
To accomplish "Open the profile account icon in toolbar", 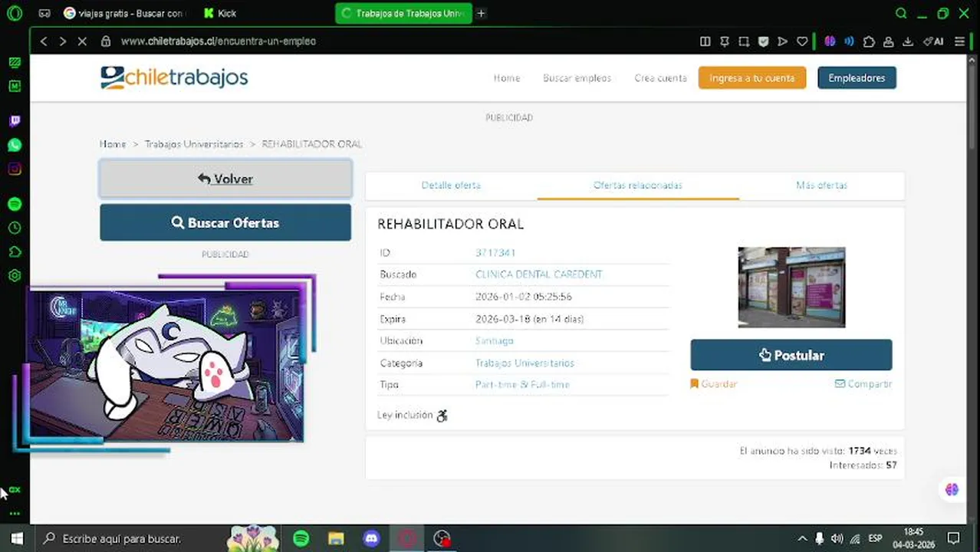I will (888, 41).
